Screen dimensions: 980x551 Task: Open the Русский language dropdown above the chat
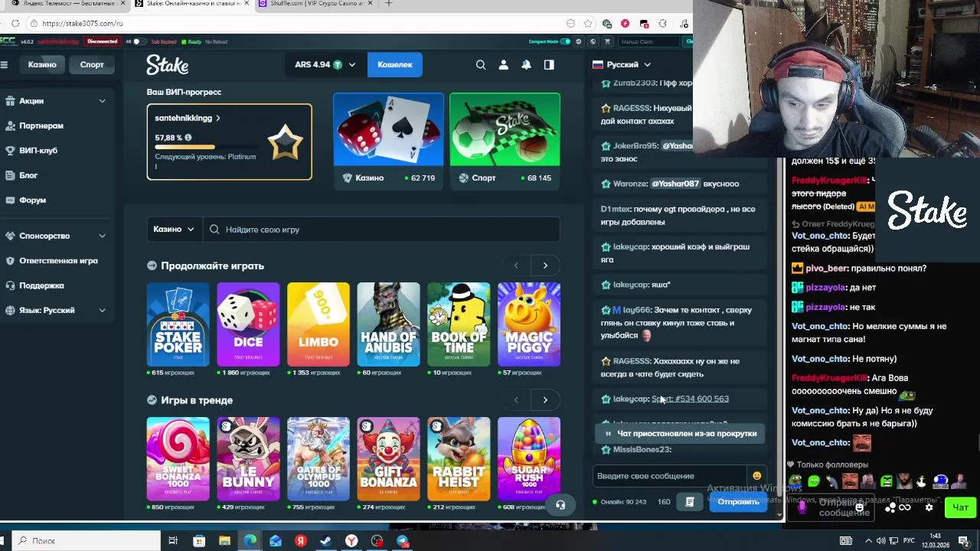point(622,65)
